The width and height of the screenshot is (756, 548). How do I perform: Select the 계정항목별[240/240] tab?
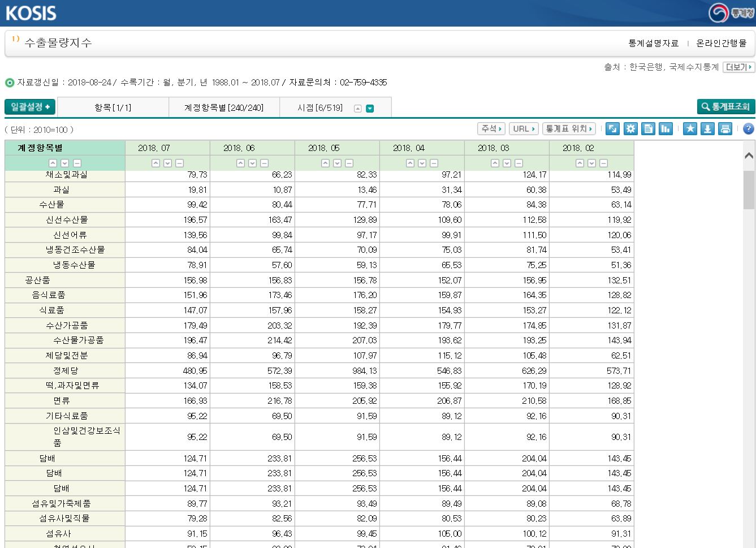coord(224,107)
